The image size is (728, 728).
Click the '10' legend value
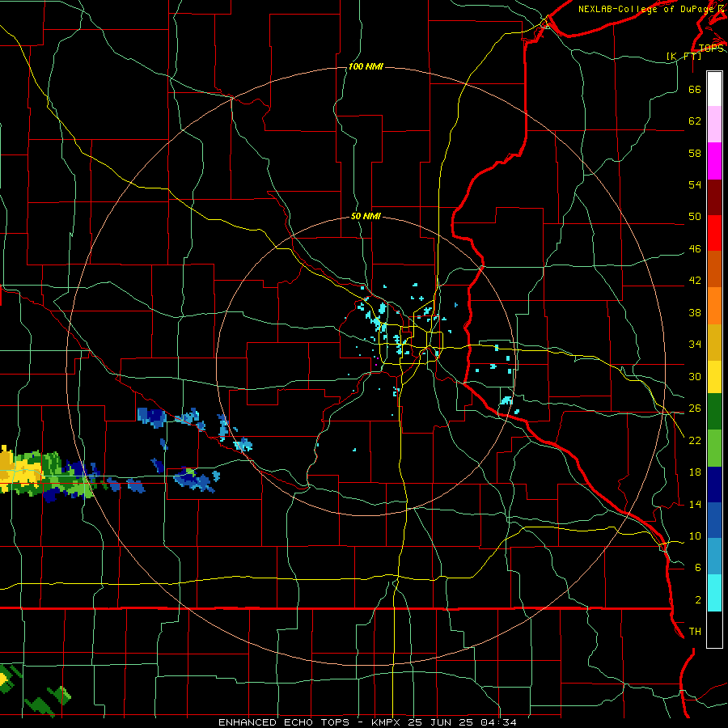pos(695,536)
